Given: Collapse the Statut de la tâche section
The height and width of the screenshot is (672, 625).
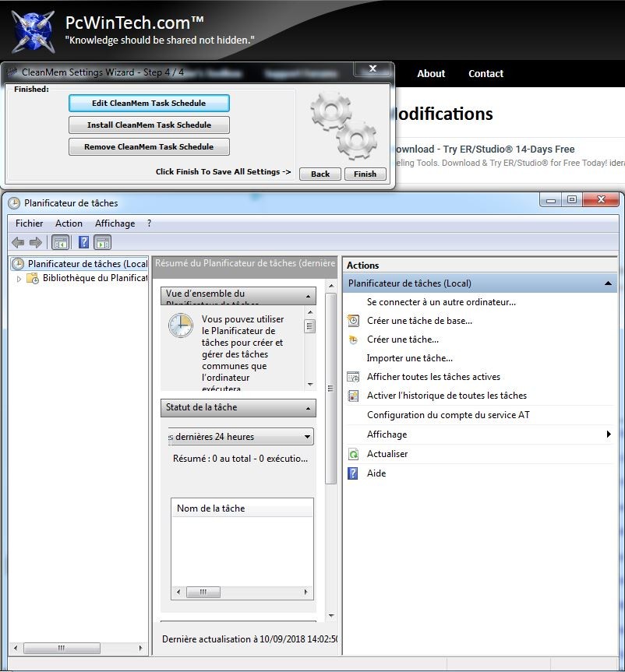Looking at the screenshot, I should click(x=309, y=408).
